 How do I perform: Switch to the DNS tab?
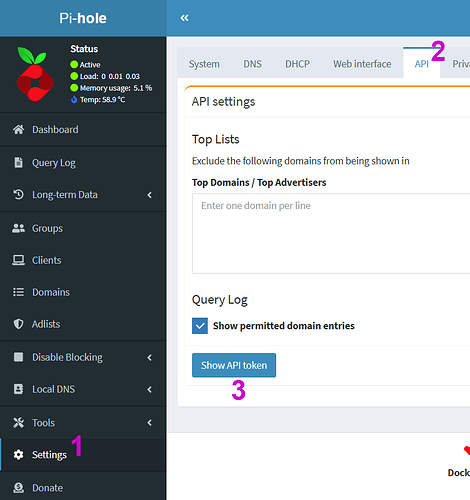(252, 64)
